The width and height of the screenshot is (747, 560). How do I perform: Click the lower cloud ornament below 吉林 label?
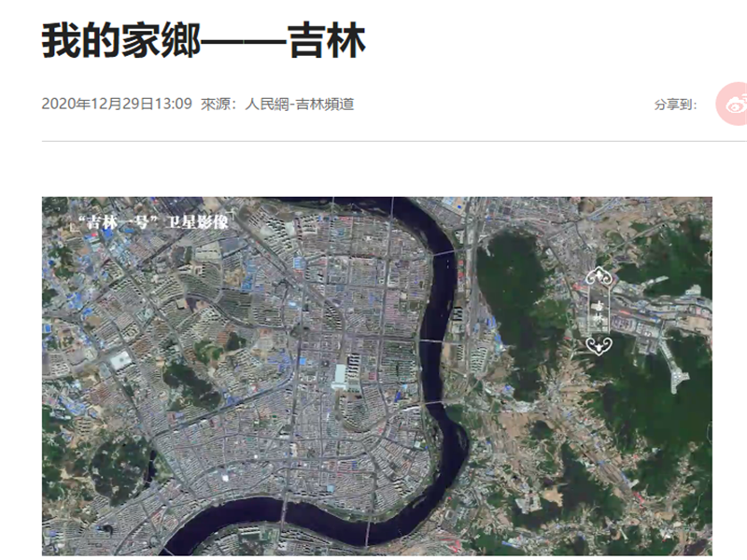pyautogui.click(x=599, y=344)
